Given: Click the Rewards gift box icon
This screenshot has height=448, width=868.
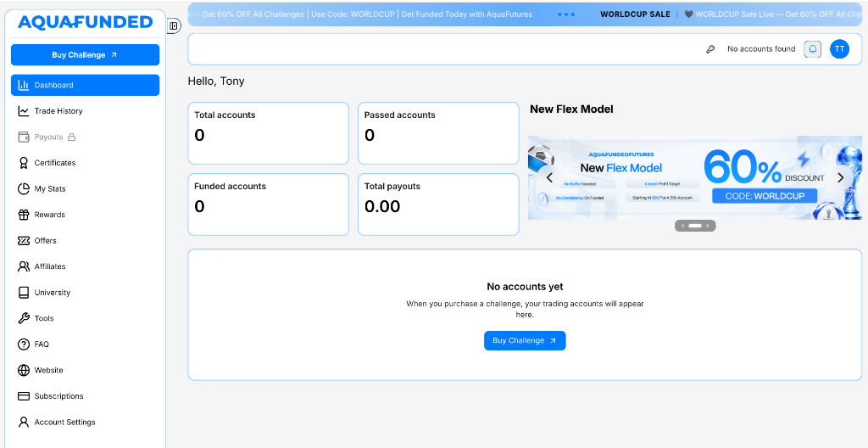Looking at the screenshot, I should [x=23, y=215].
